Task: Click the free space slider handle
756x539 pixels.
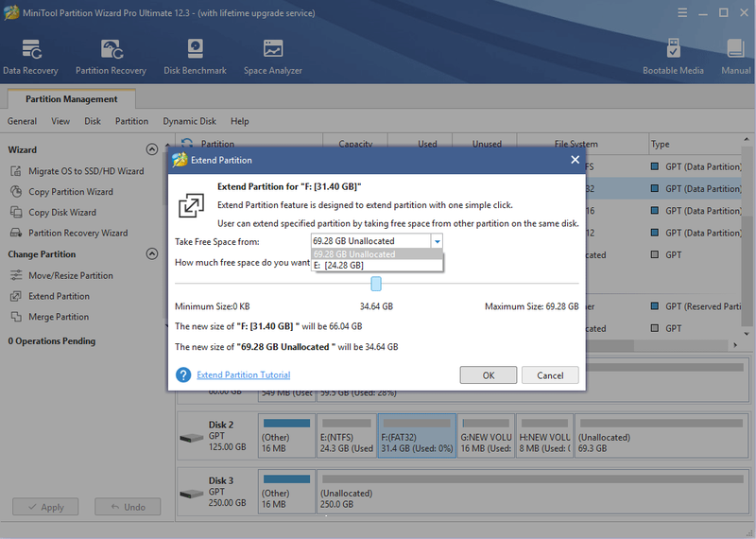Action: click(x=376, y=284)
